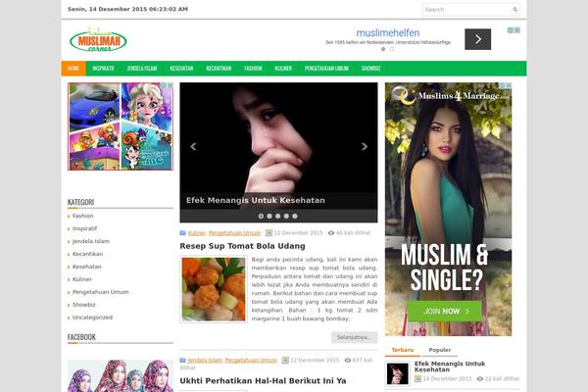Open the Kecantikan menu item

(219, 69)
